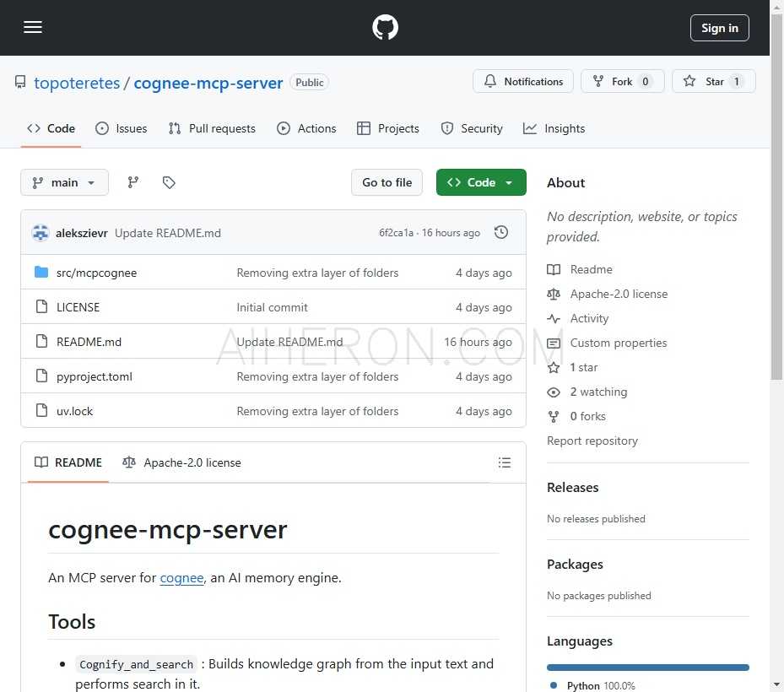Screen dimensions: 784x692
Task: Open Update README.md commit on README.md row
Action: (x=290, y=342)
